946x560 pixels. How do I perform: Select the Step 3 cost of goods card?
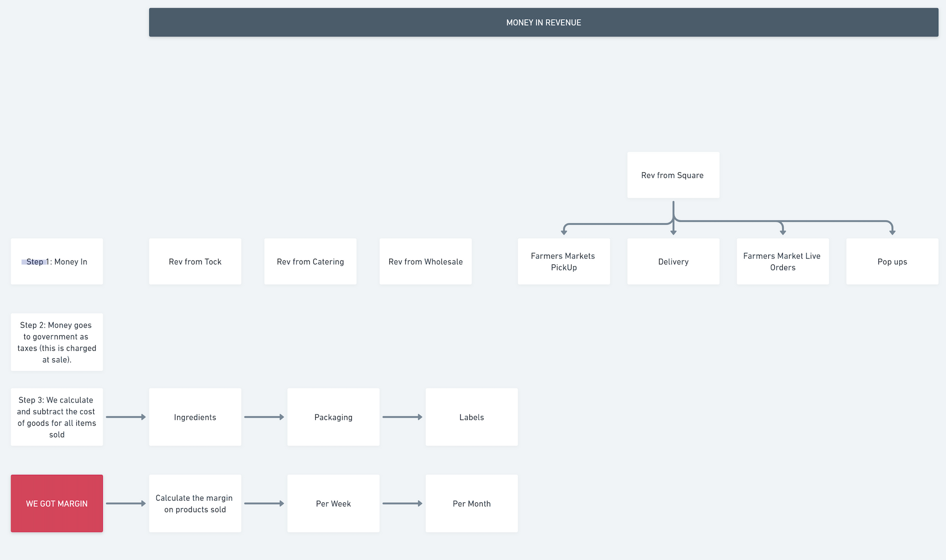[x=57, y=417]
